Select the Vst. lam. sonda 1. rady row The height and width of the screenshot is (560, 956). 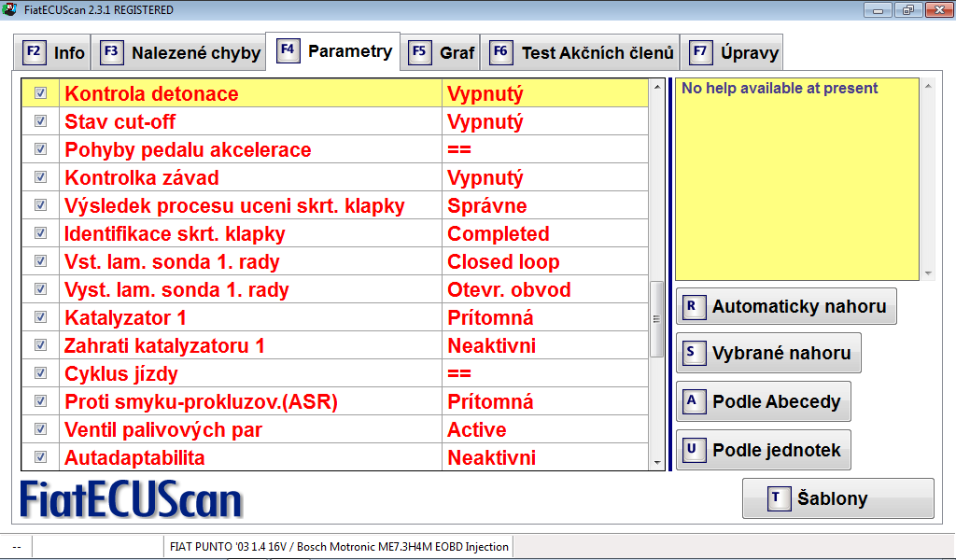[x=172, y=262]
